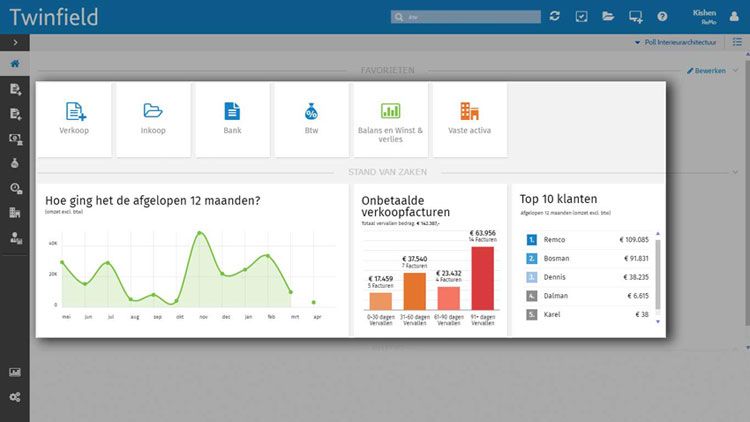Open the first document-plus sidebar icon below home
Image resolution: width=750 pixels, height=422 pixels.
[15, 89]
